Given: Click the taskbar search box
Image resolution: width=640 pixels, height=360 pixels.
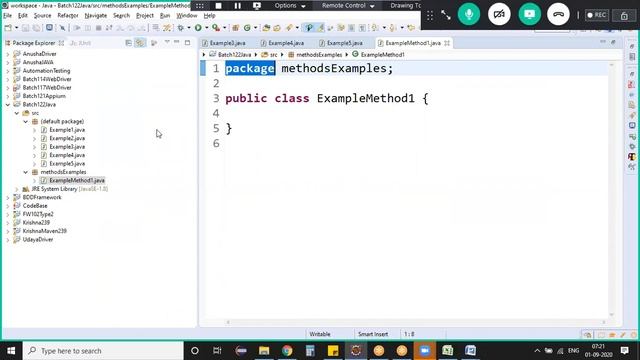Looking at the screenshot, I should [103, 351].
